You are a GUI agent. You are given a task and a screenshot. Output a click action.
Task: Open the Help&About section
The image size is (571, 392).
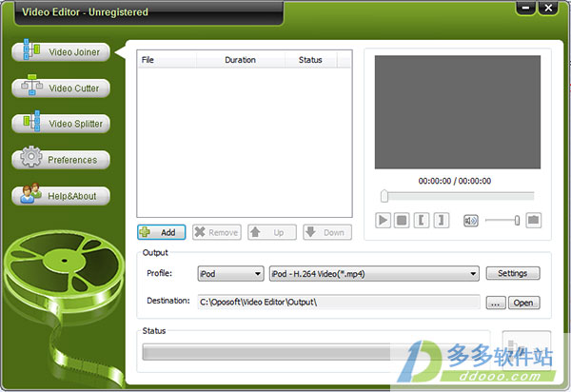tap(61, 196)
